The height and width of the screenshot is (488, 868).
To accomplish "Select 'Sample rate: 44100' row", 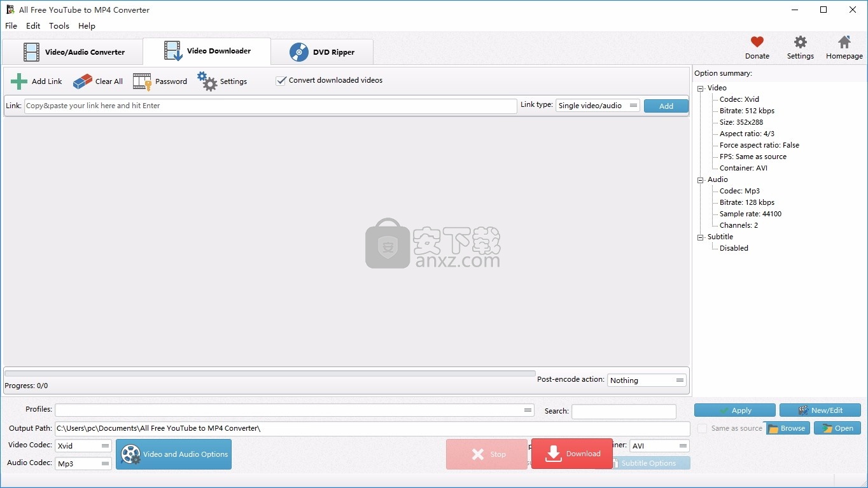I will (x=750, y=214).
